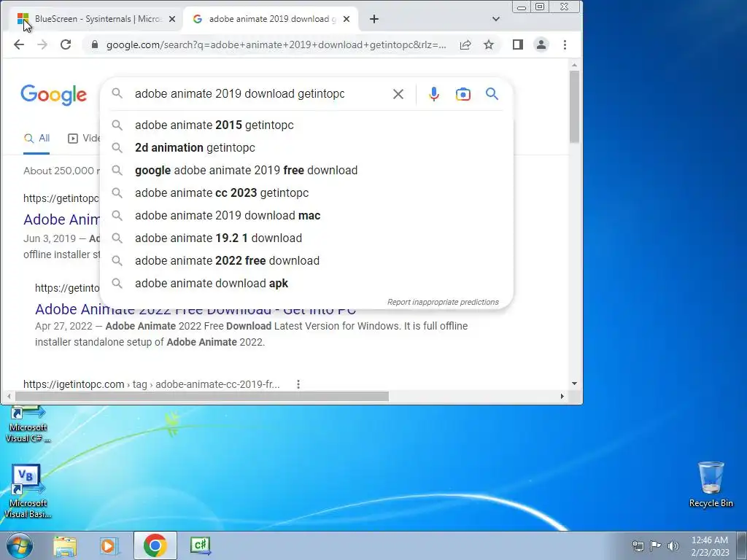Open Chrome side panel icon
The image size is (747, 560).
point(518,44)
